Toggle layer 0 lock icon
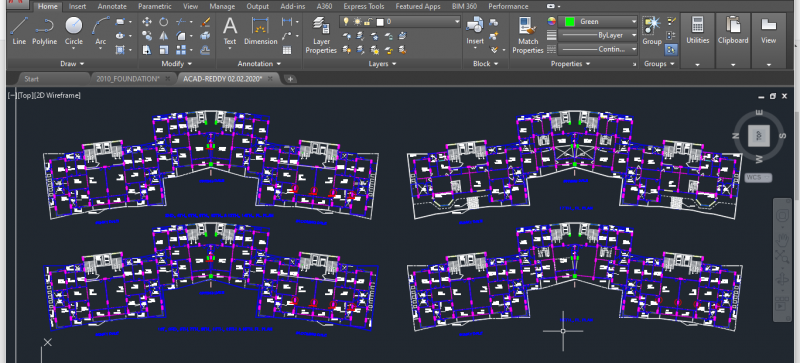The height and width of the screenshot is (363, 800). point(368,21)
